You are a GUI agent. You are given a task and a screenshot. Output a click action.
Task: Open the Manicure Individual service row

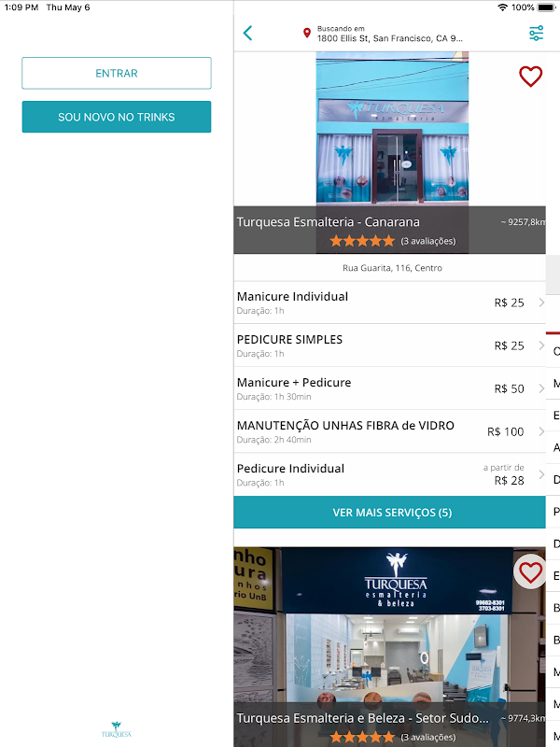389,303
